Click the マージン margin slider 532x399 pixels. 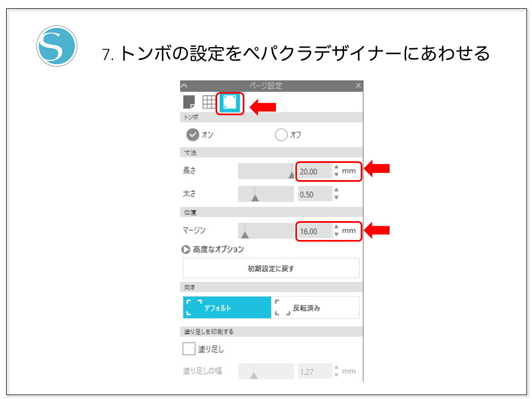tap(266, 231)
